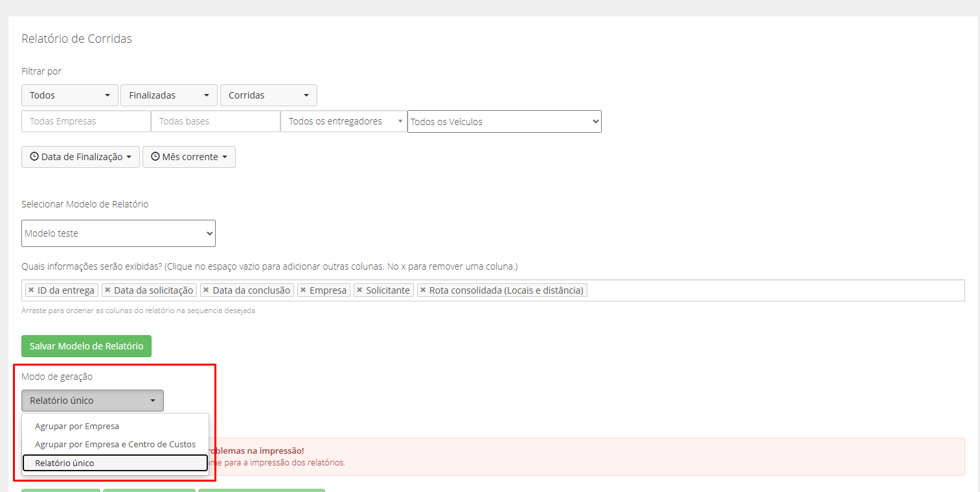Open the 'Mês corrente' period dropdown

coord(189,157)
